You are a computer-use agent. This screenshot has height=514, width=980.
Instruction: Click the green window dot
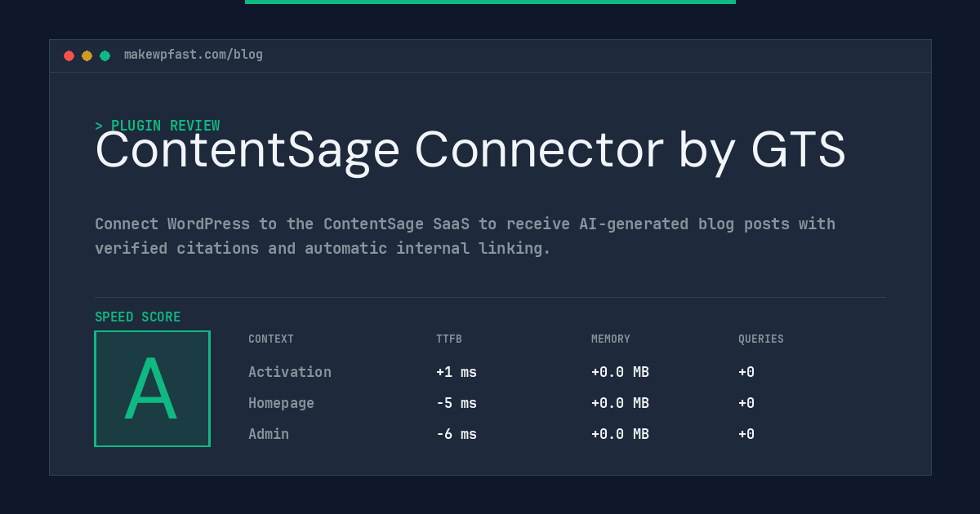coord(105,55)
